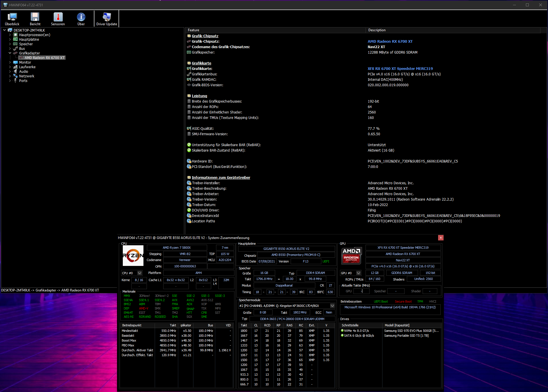Click the Speicher RAM icon in tree

tap(15, 44)
